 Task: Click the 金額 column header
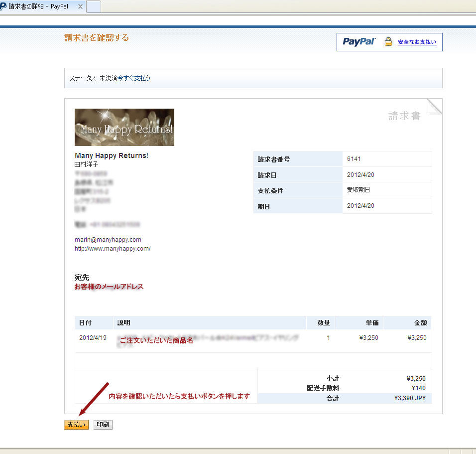(x=420, y=323)
